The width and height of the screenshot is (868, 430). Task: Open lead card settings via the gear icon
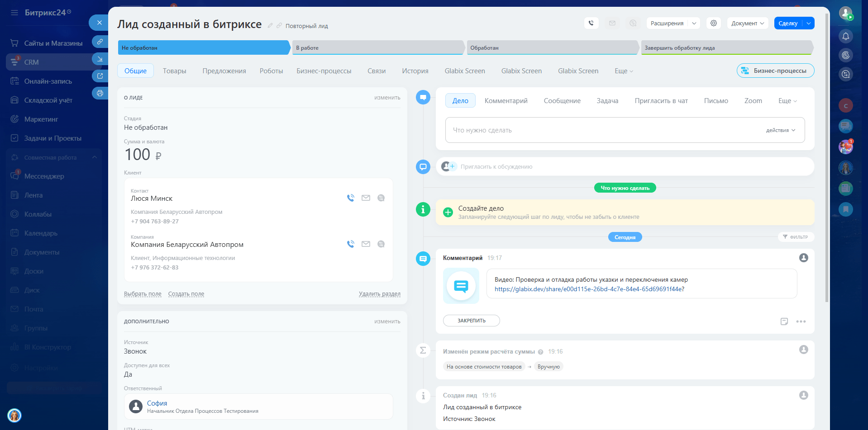[714, 23]
